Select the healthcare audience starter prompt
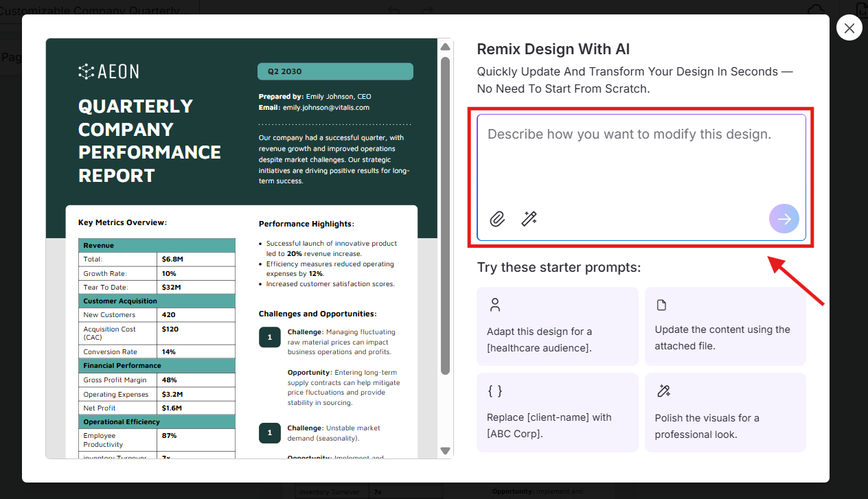The height and width of the screenshot is (499, 868). pyautogui.click(x=557, y=326)
